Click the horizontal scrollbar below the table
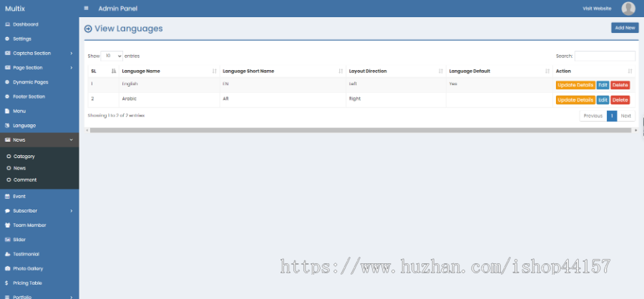This screenshot has height=299, width=644. (x=361, y=130)
